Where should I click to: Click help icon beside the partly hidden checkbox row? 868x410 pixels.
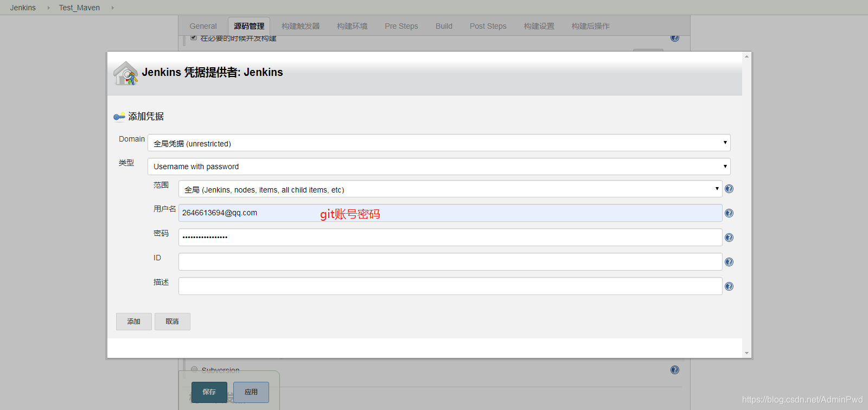tap(675, 38)
